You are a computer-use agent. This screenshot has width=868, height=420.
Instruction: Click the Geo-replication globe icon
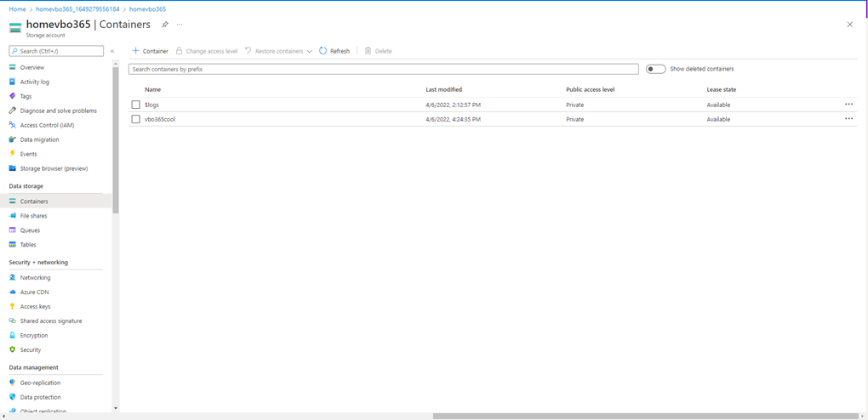(x=12, y=383)
